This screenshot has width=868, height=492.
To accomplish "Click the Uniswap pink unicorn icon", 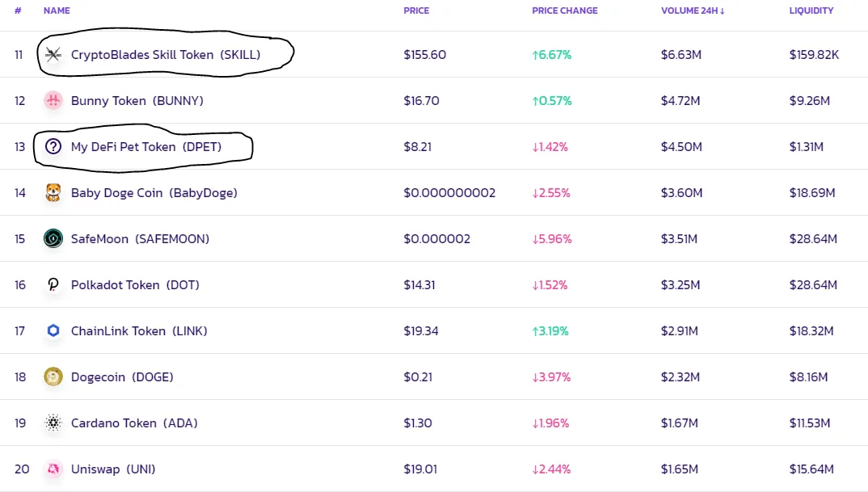I will coord(53,469).
